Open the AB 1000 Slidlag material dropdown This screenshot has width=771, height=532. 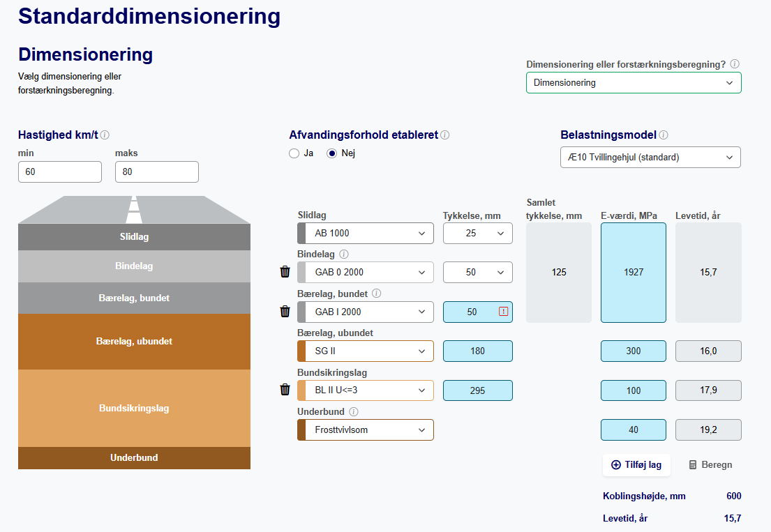pyautogui.click(x=366, y=233)
